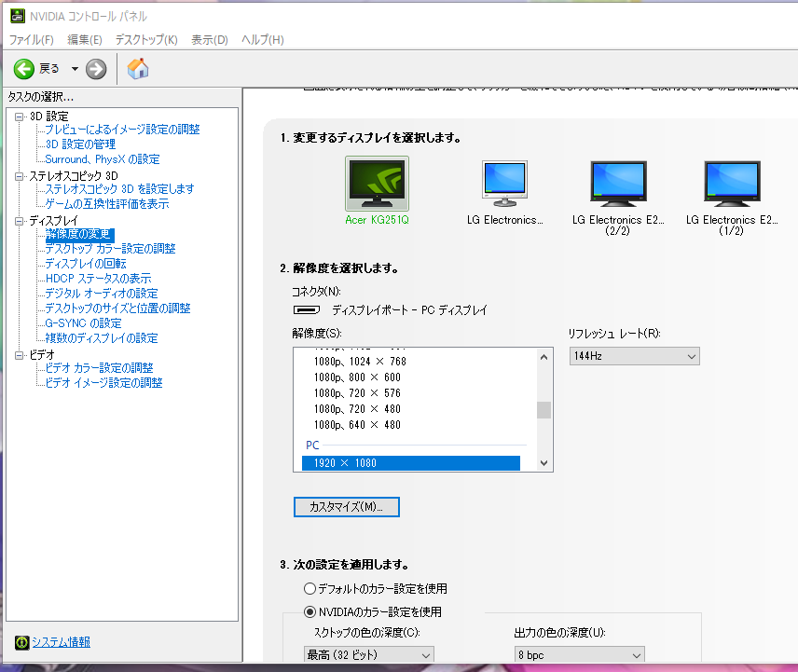The width and height of the screenshot is (798, 672).
Task: Select 解像度の変更 in the tree
Action: click(x=79, y=234)
